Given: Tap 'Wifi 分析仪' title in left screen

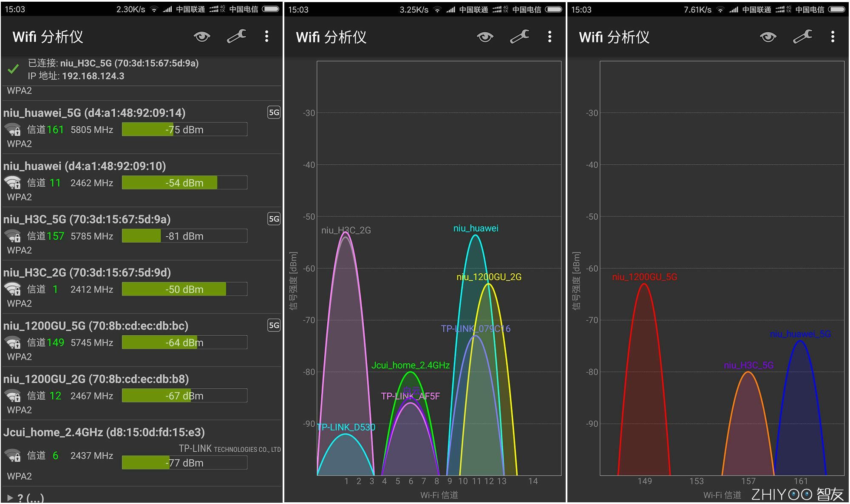Looking at the screenshot, I should point(48,37).
